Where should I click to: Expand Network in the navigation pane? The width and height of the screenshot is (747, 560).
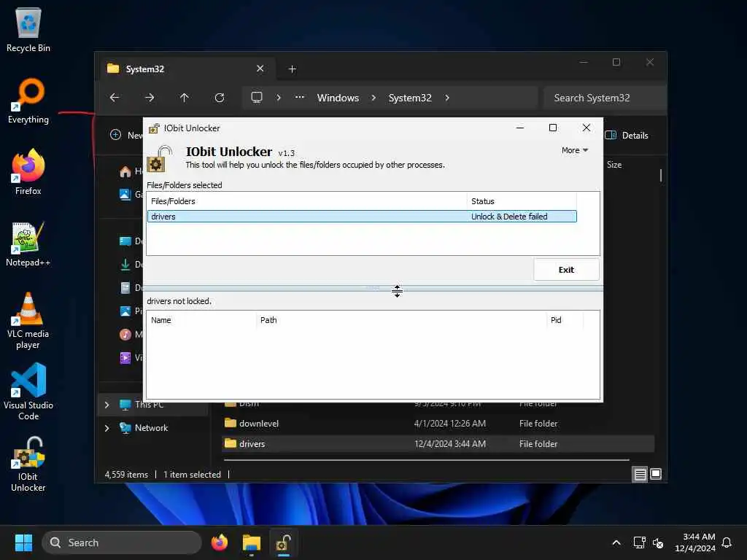[x=107, y=428]
